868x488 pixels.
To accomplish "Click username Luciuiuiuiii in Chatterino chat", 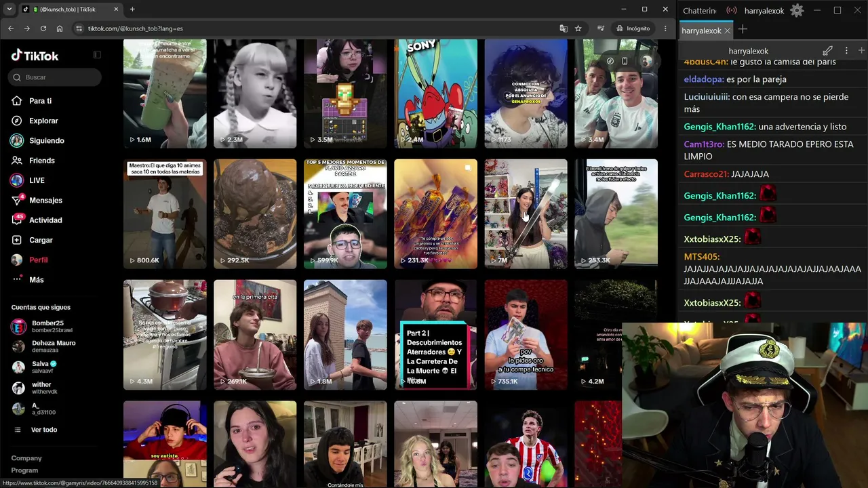I will coord(707,97).
